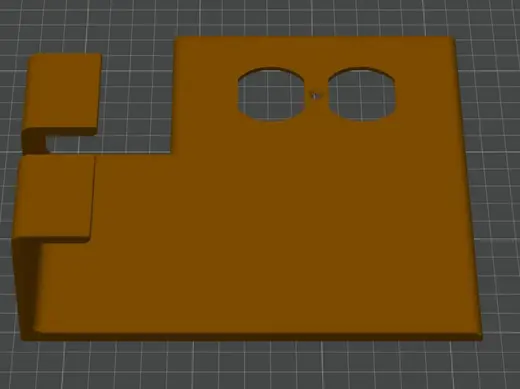
Task: Click the small center mark between holes
Action: click(315, 96)
